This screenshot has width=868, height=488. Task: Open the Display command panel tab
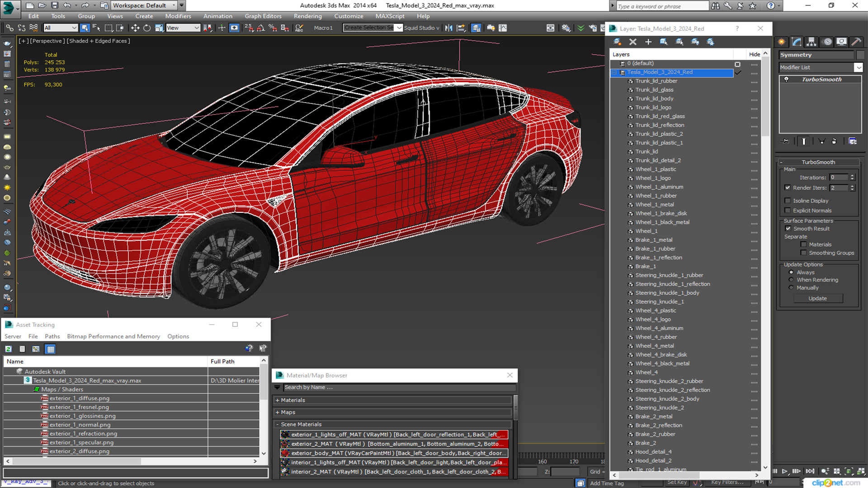(841, 42)
